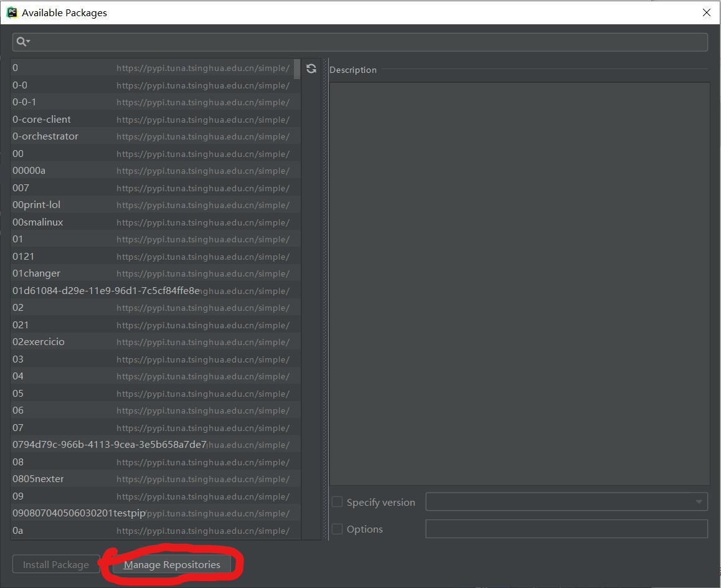Viewport: 721px width, 588px height.
Task: Select the 00print-lol package
Action: (x=156, y=205)
